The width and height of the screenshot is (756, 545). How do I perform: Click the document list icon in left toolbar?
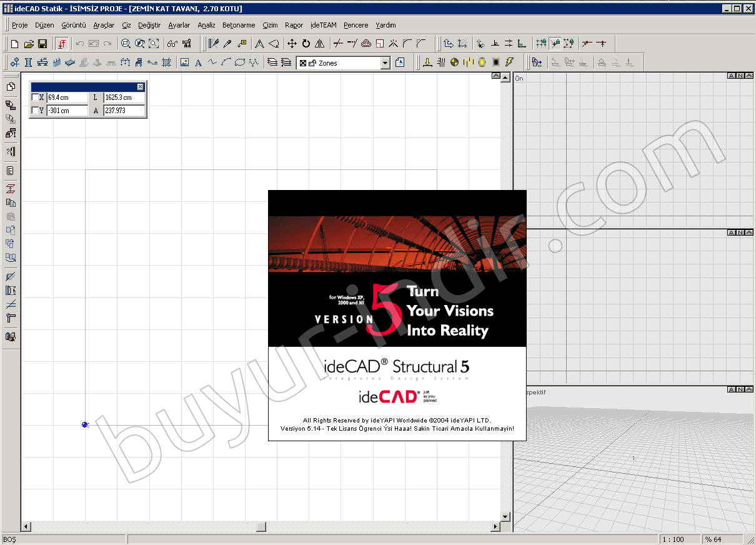[x=11, y=171]
